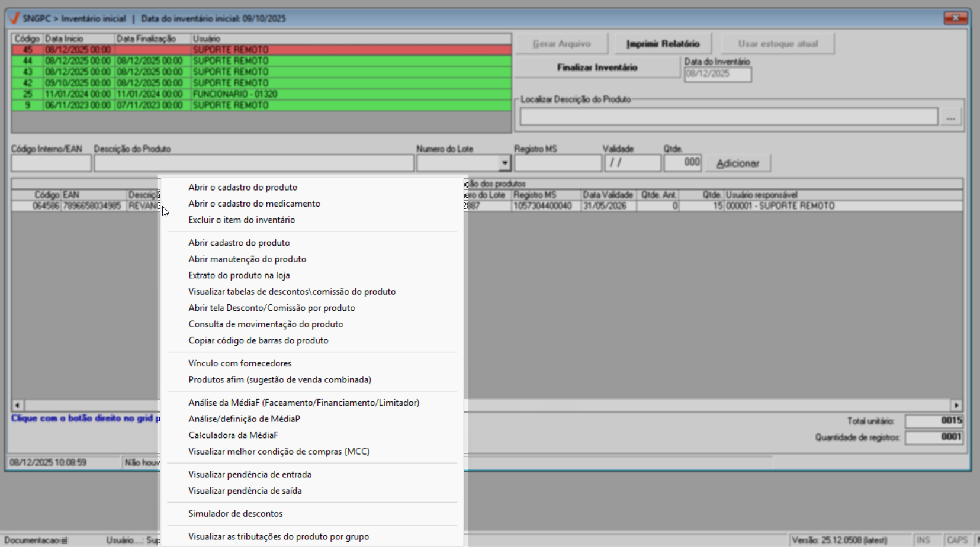Screen dimensions: 980x547
Task: Select Copiar código de barras do produto
Action: pos(258,340)
